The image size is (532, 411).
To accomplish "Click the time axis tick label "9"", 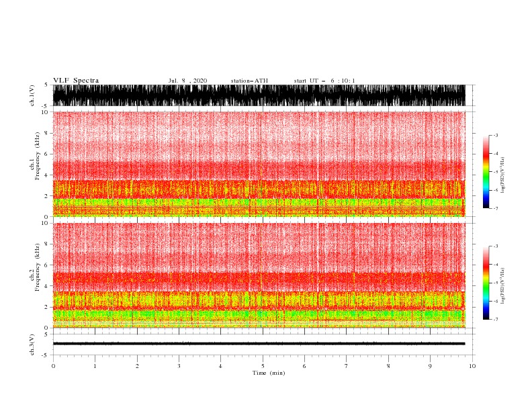I will point(430,366).
